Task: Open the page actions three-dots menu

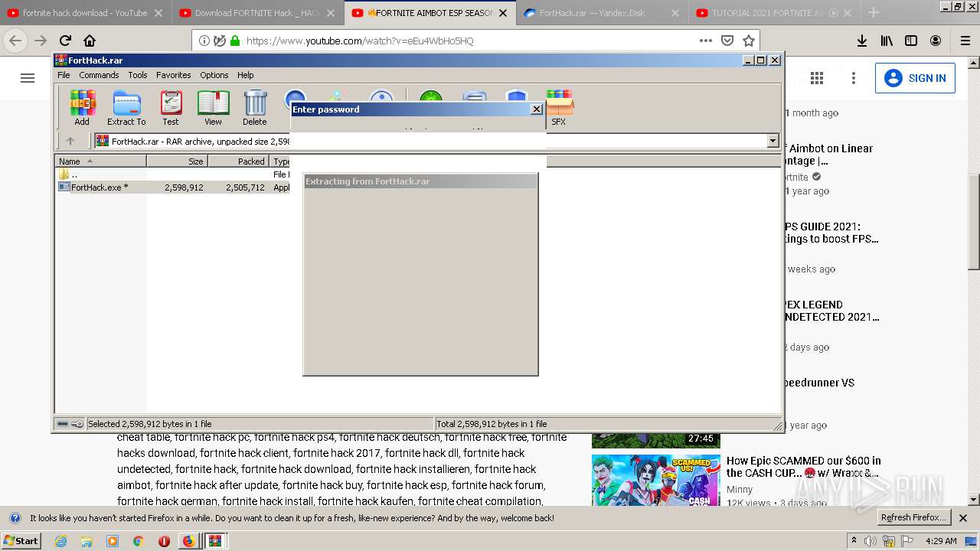Action: pos(706,41)
